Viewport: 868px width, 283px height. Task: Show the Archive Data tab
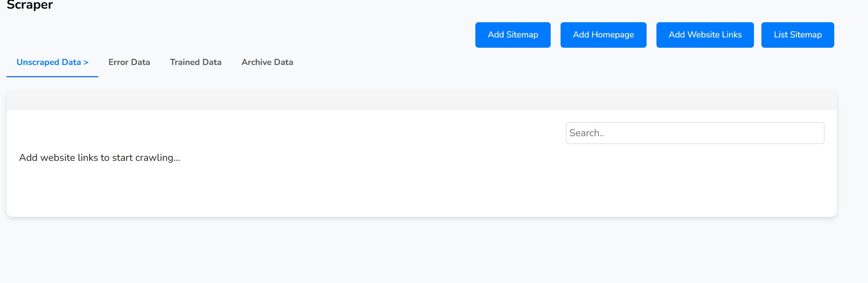(x=267, y=62)
